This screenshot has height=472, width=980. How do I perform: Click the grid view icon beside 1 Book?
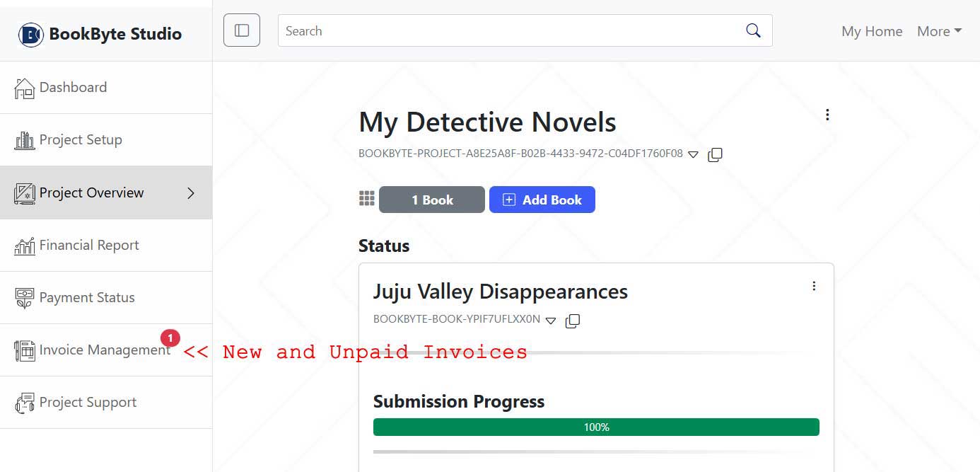pos(366,199)
